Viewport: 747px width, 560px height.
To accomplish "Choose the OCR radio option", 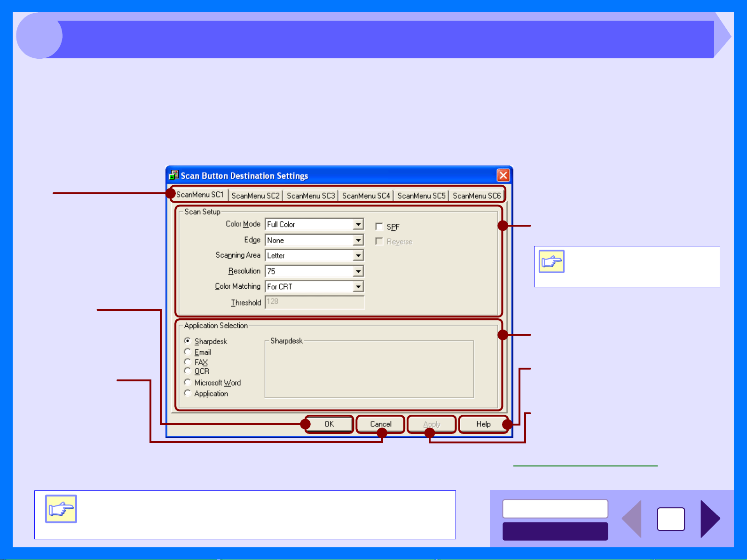I will click(x=188, y=371).
